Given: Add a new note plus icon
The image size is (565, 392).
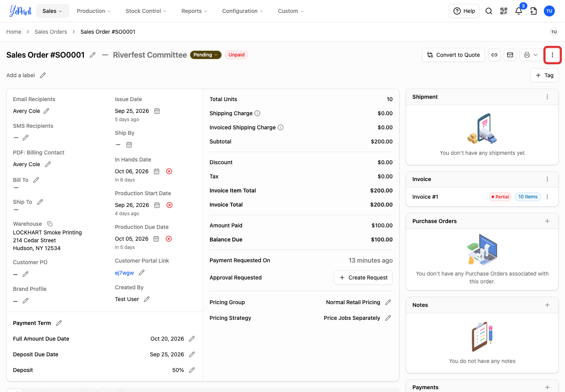Looking at the screenshot, I should coord(547,305).
